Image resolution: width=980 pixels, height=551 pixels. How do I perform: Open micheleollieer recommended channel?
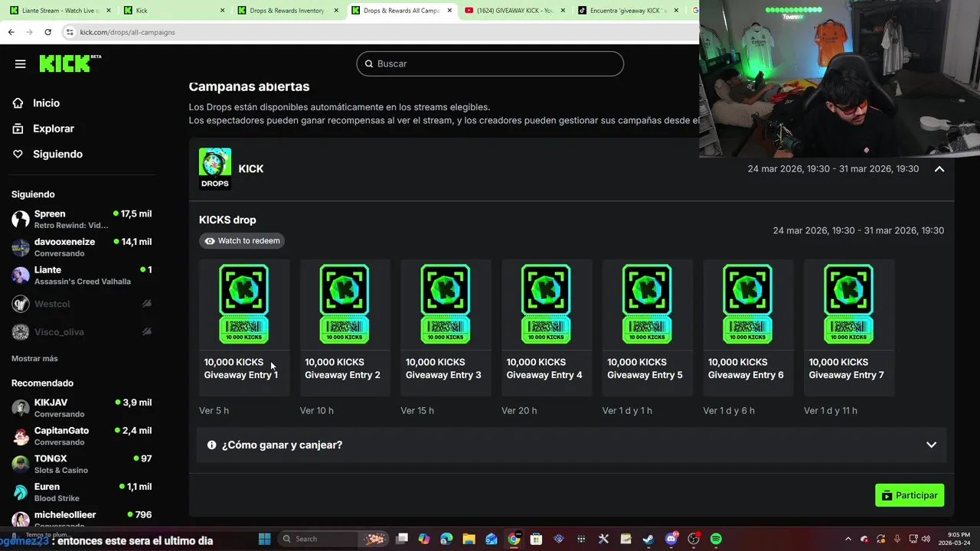(x=81, y=519)
